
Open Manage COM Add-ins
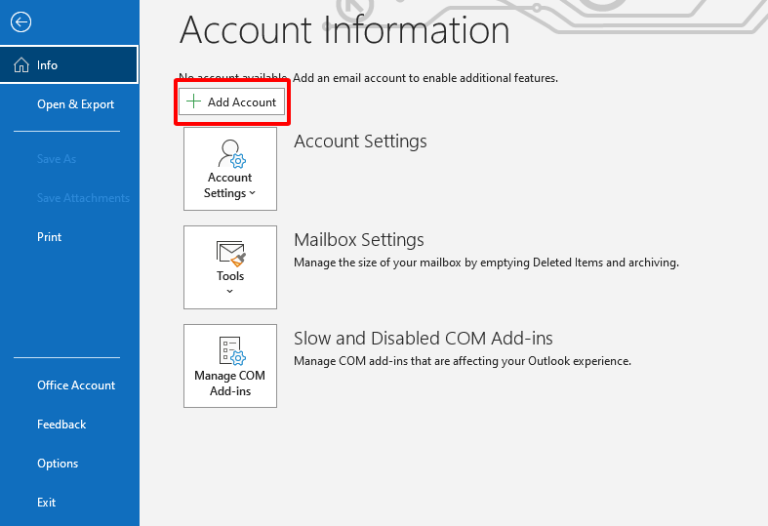click(230, 366)
